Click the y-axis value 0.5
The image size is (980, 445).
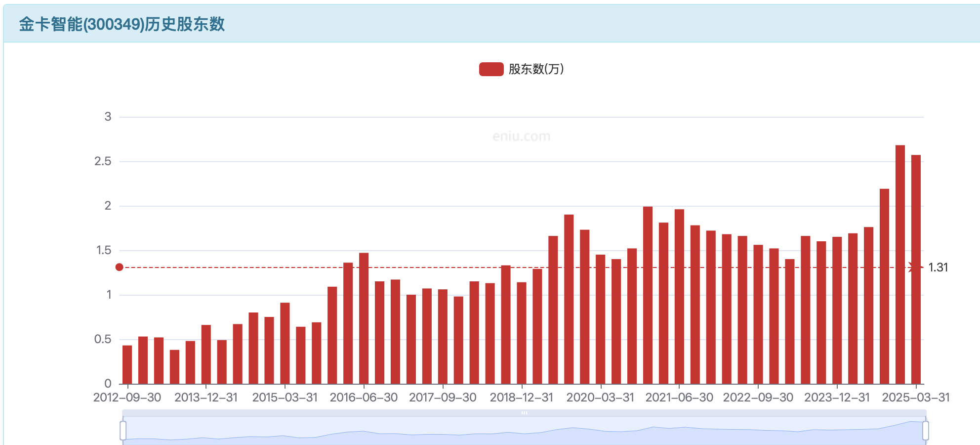pos(103,339)
